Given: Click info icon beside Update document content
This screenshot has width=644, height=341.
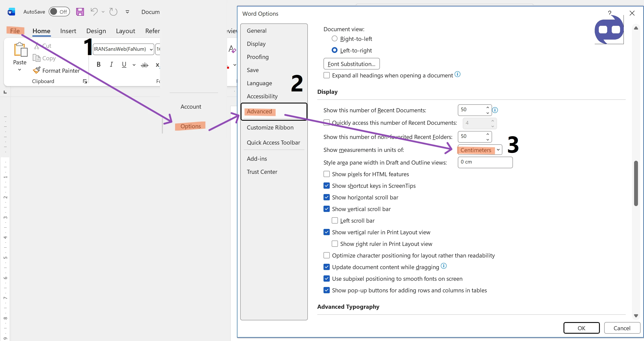Looking at the screenshot, I should point(443,266).
